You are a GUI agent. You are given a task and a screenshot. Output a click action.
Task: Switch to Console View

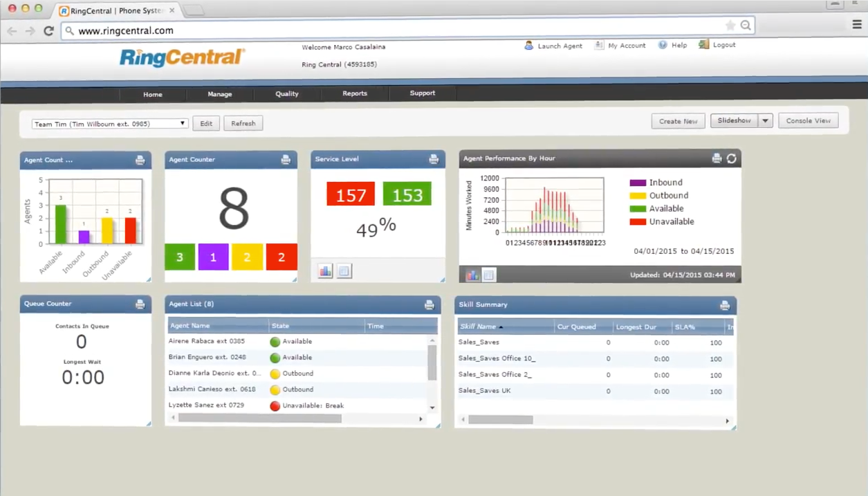[x=809, y=120]
